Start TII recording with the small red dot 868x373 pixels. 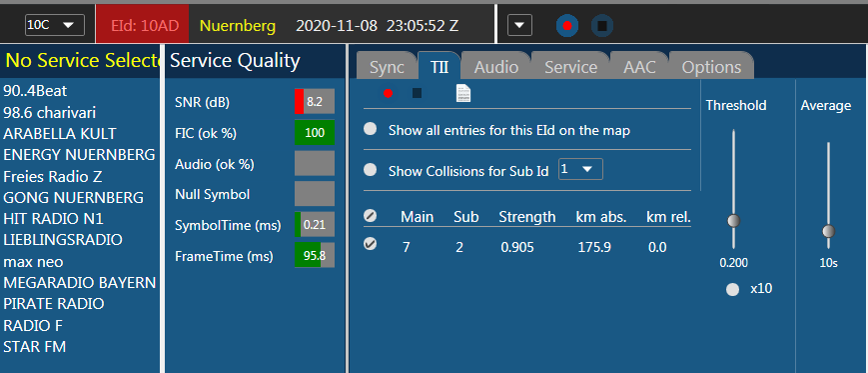[389, 94]
